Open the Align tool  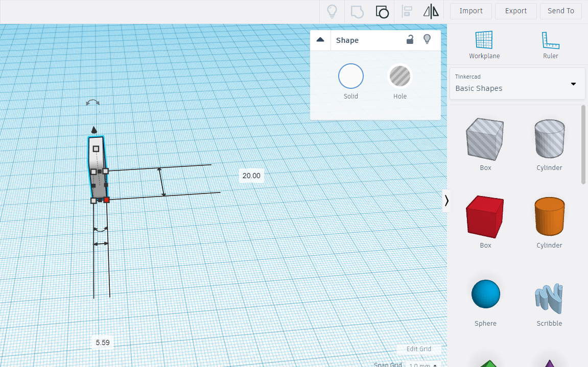(407, 12)
